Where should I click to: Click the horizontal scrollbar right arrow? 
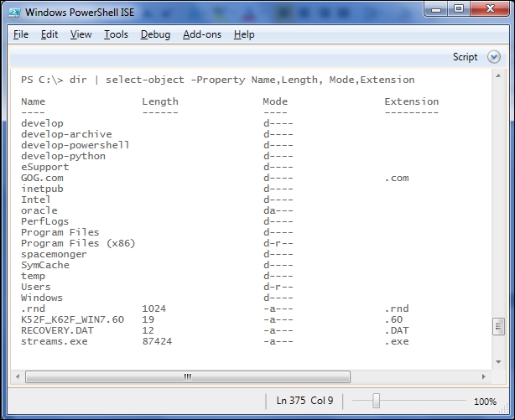483,376
